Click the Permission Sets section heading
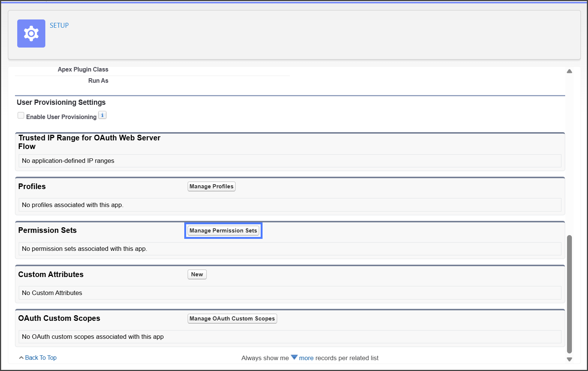The width and height of the screenshot is (588, 371). point(48,231)
